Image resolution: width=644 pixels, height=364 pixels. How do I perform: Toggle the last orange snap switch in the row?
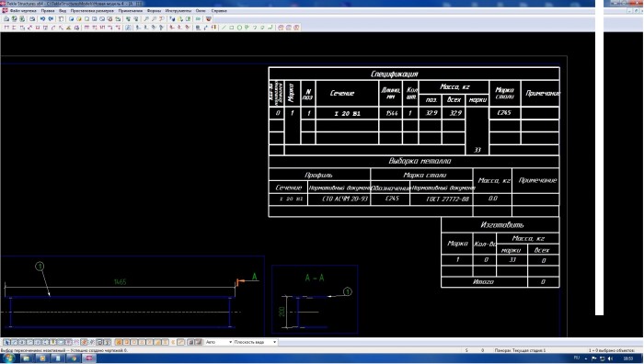(x=166, y=342)
